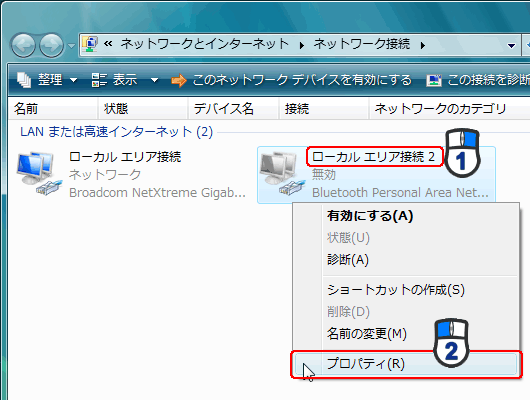This screenshot has width=530, height=400.
Task: Click the network icon in address bar
Action: click(90, 44)
